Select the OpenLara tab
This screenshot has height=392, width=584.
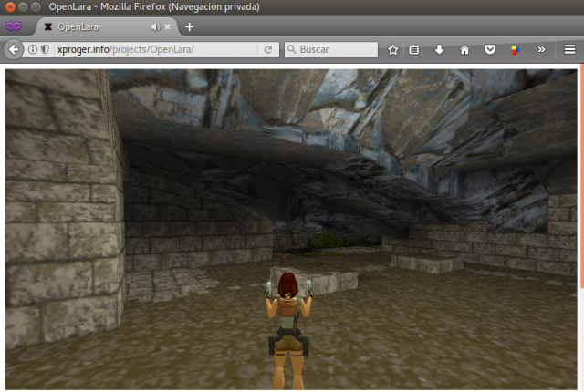pos(106,26)
